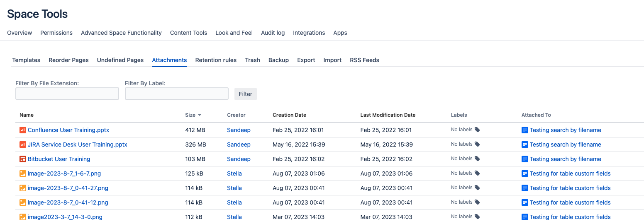Screen dimensions: 644x224
Task: Click the label tag icon in the JIRA Service Desk row
Action: (x=477, y=145)
